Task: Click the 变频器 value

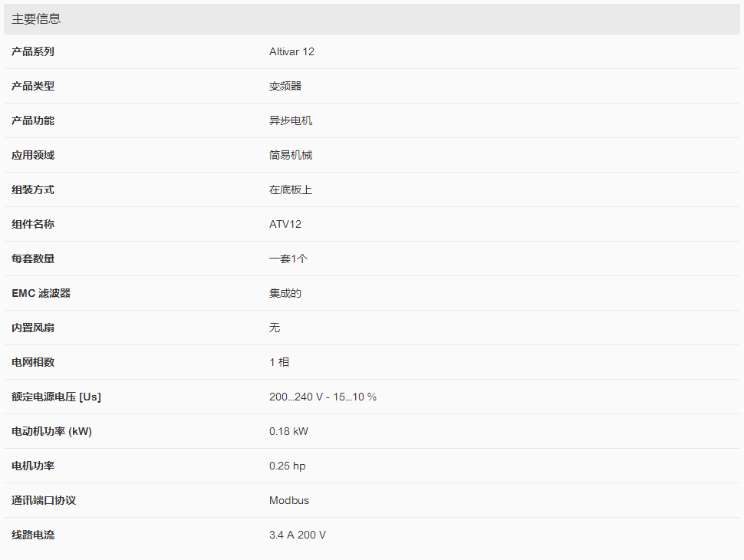Action: pos(285,87)
